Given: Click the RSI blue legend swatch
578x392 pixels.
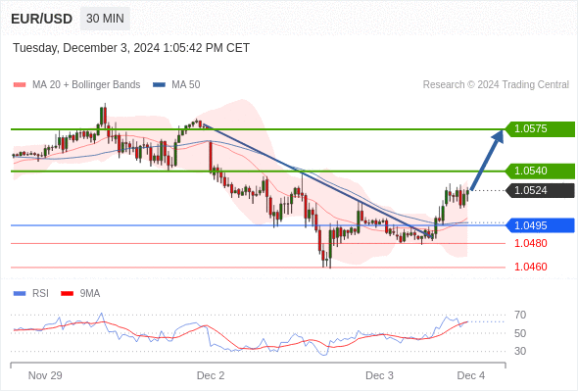Looking at the screenshot, I should pyautogui.click(x=20, y=294).
